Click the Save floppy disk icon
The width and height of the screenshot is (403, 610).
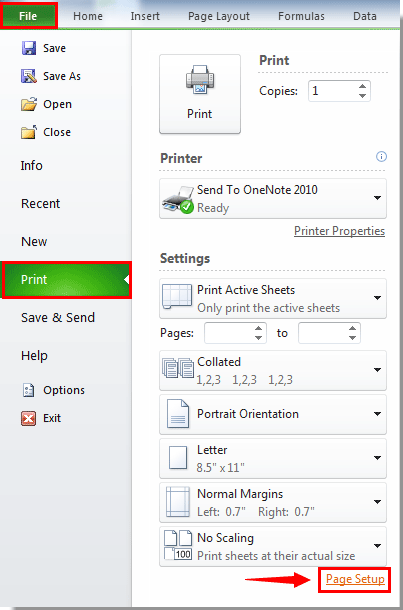coord(28,48)
